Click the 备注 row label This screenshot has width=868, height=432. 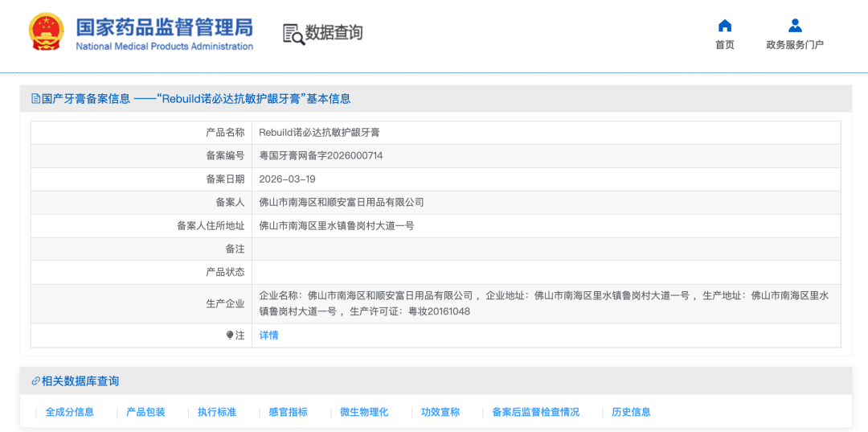(x=235, y=249)
